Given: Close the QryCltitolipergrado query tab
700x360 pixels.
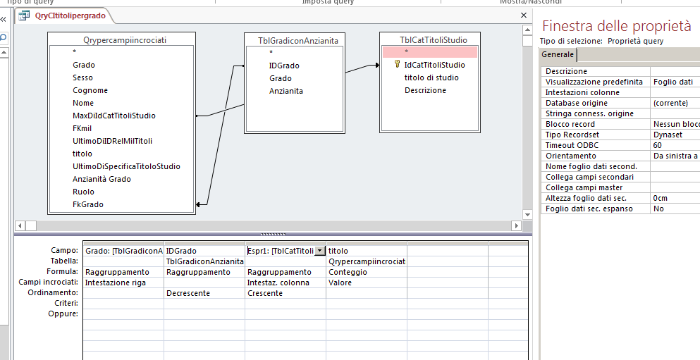Looking at the screenshot, I should point(524,16).
